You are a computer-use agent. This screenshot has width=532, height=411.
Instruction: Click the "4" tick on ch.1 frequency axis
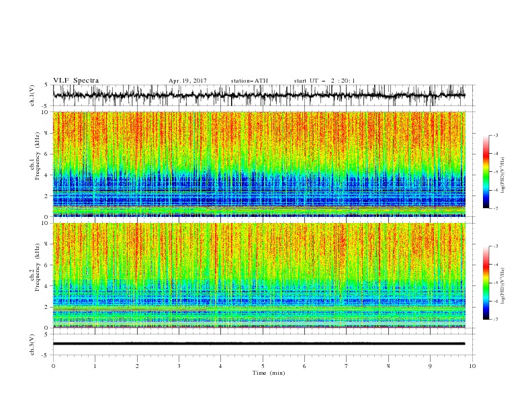[47, 175]
